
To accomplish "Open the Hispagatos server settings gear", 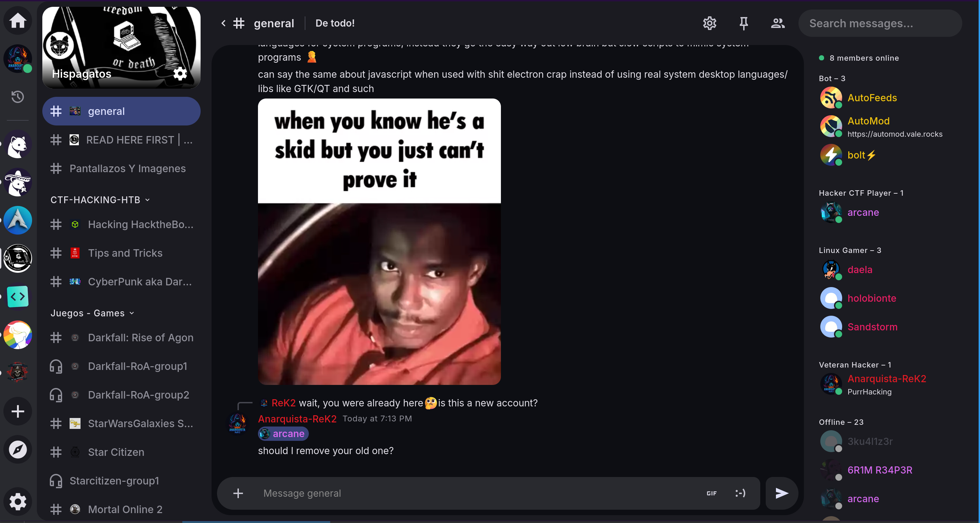I will point(180,73).
